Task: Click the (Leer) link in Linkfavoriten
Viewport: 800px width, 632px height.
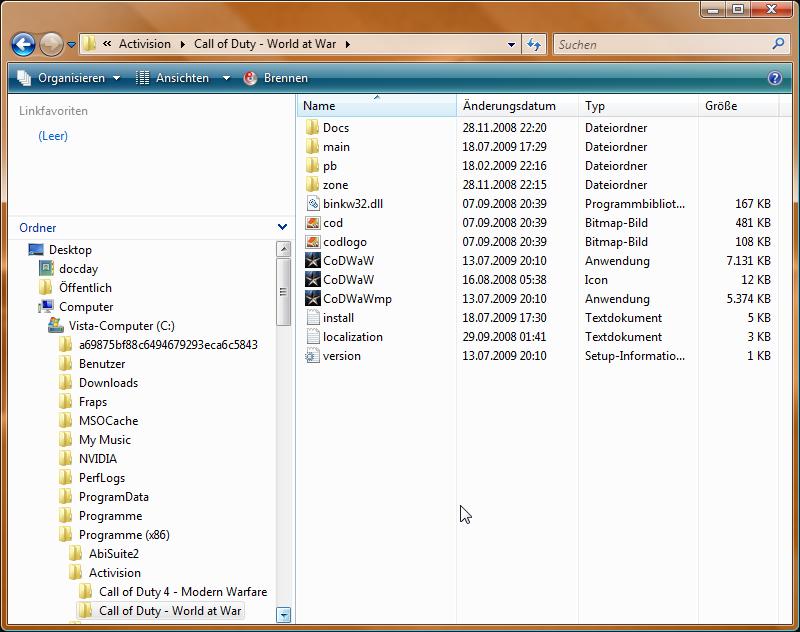Action: pyautogui.click(x=53, y=136)
